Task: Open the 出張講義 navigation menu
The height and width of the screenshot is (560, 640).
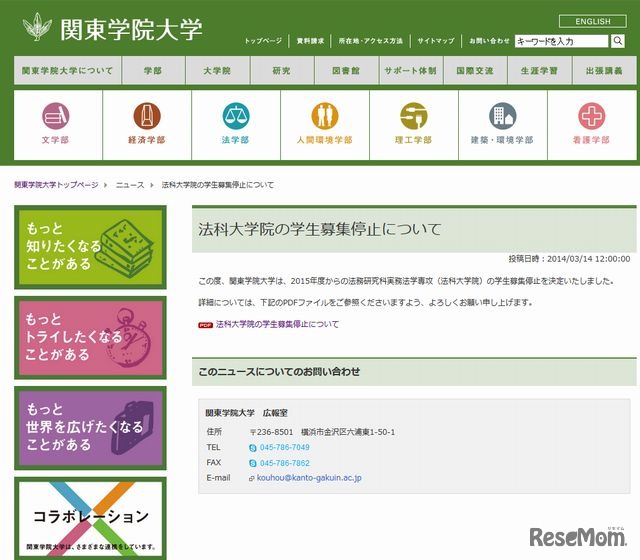Action: (604, 70)
